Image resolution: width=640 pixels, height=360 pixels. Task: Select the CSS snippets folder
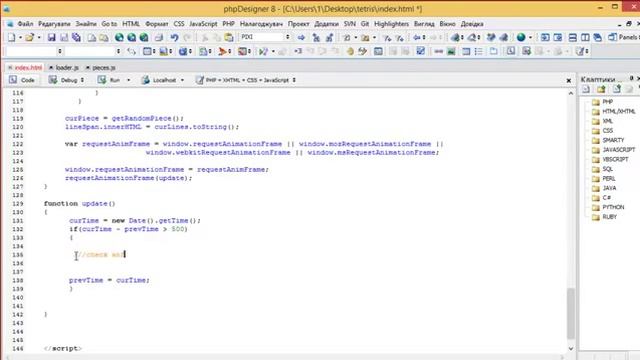click(x=602, y=131)
